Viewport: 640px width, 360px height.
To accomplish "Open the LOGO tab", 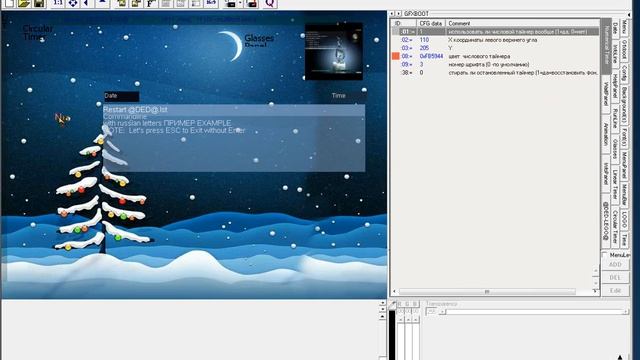I will pyautogui.click(x=624, y=220).
